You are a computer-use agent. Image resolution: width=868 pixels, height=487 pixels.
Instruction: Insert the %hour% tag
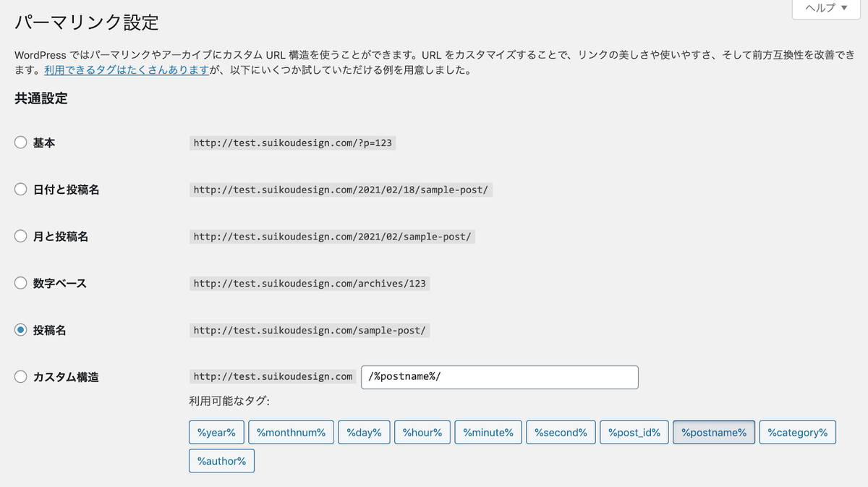pyautogui.click(x=422, y=433)
